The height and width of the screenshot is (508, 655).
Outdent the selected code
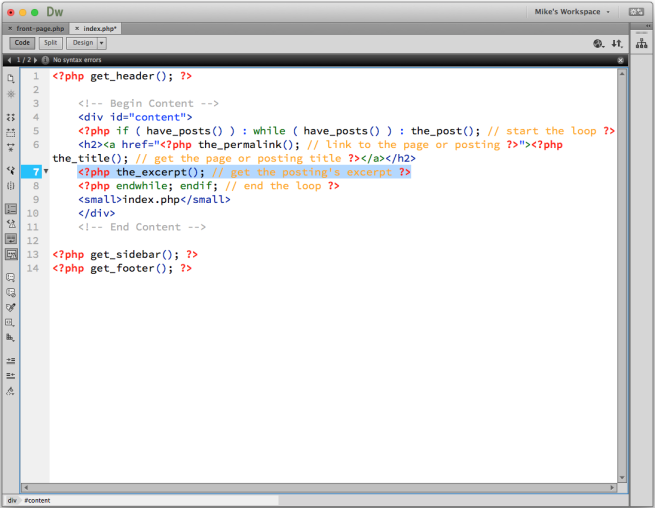click(11, 376)
